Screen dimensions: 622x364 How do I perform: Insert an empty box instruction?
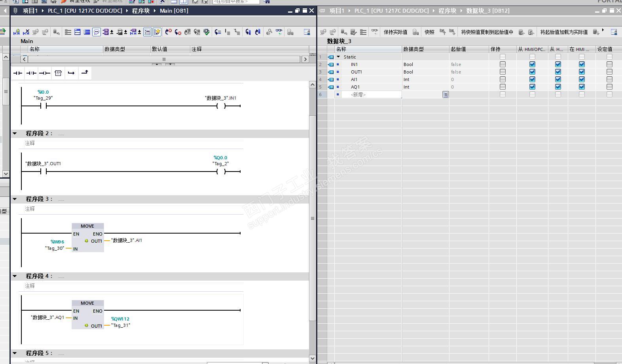click(x=58, y=73)
